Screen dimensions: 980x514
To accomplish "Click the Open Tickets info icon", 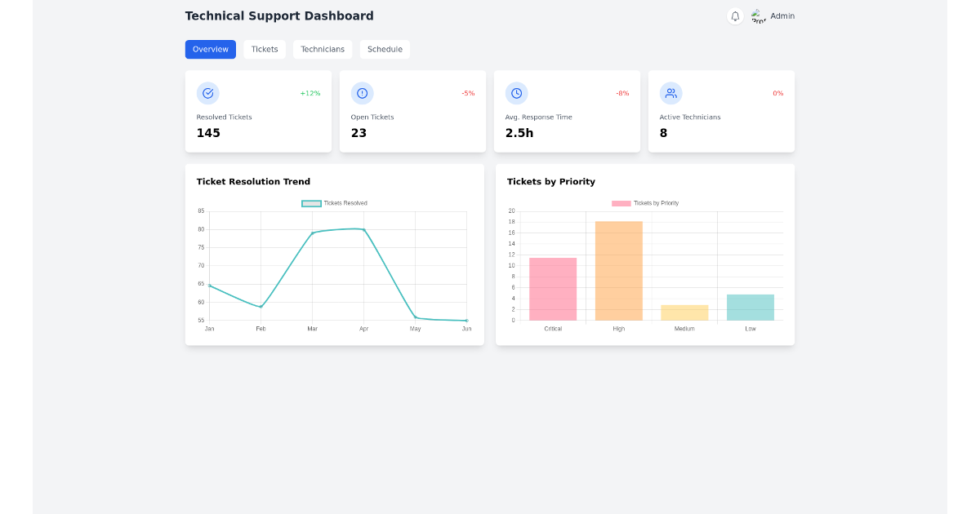I will tap(362, 93).
